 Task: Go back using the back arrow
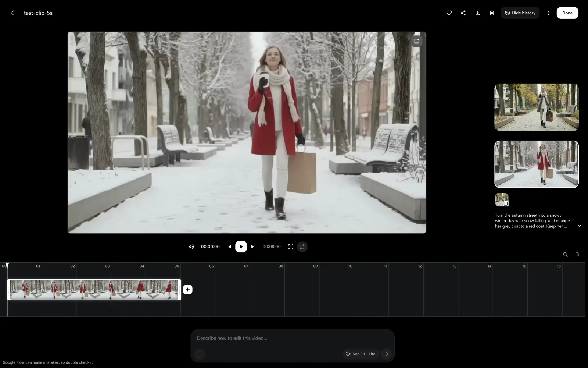[x=14, y=13]
